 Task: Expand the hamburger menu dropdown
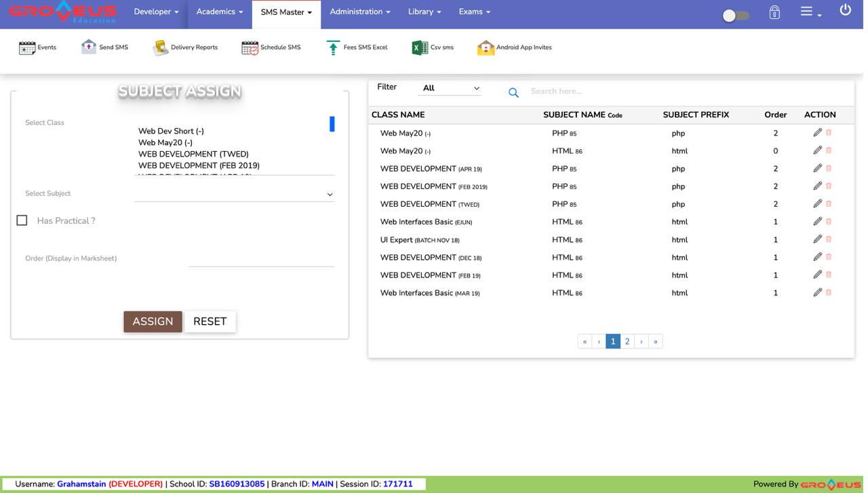810,12
